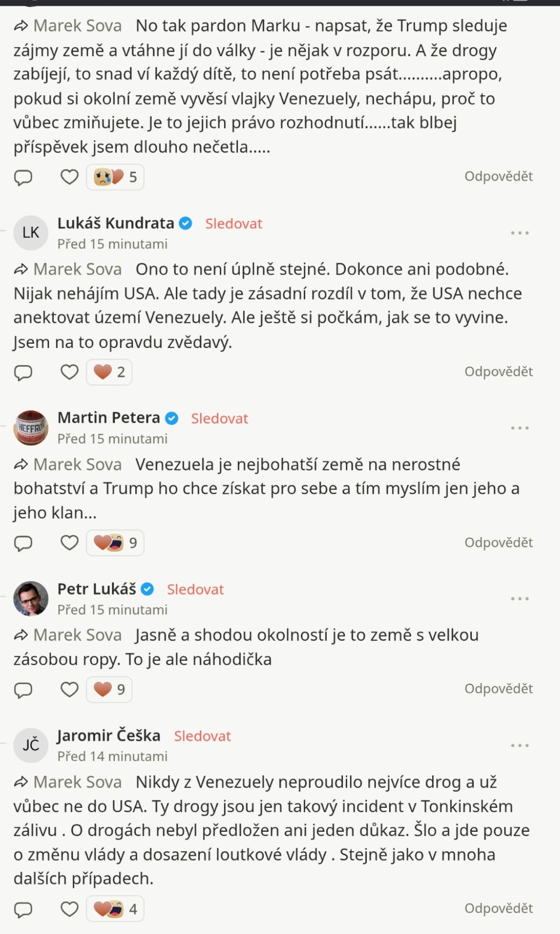
Task: Open comment bubble under Jaromir Češka's post
Action: tap(23, 909)
